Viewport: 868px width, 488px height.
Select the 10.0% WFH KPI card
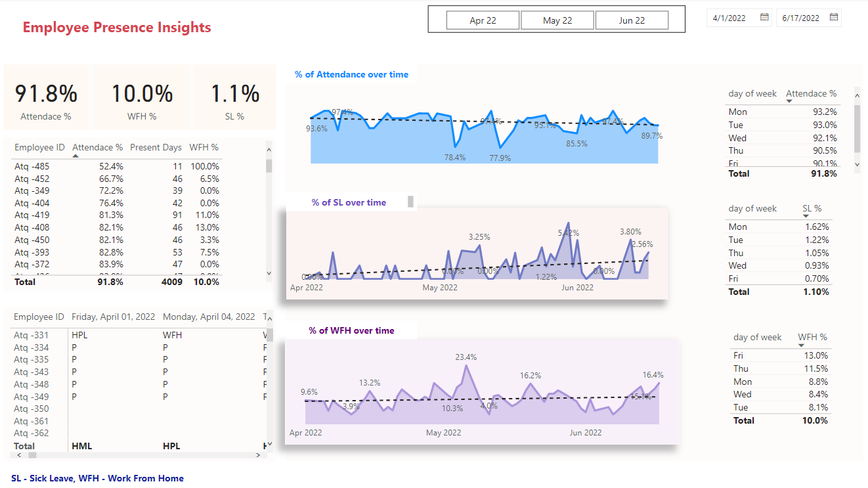(x=141, y=95)
